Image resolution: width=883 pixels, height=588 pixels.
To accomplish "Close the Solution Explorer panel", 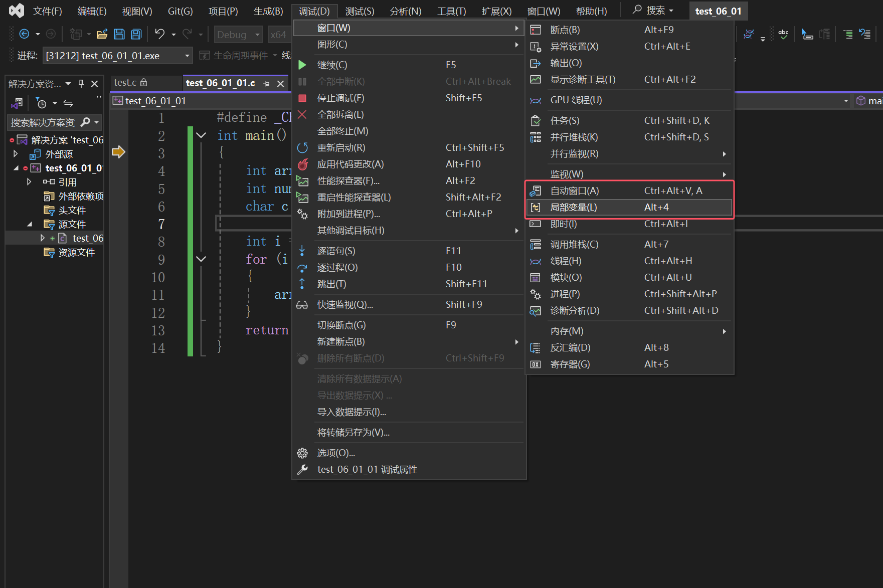I will pyautogui.click(x=94, y=84).
